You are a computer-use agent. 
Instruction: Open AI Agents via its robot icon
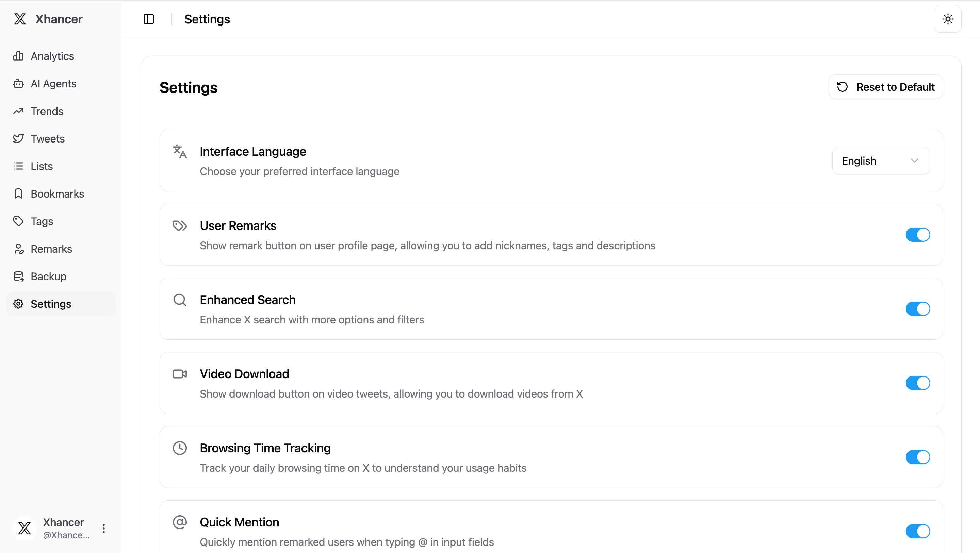tap(18, 84)
